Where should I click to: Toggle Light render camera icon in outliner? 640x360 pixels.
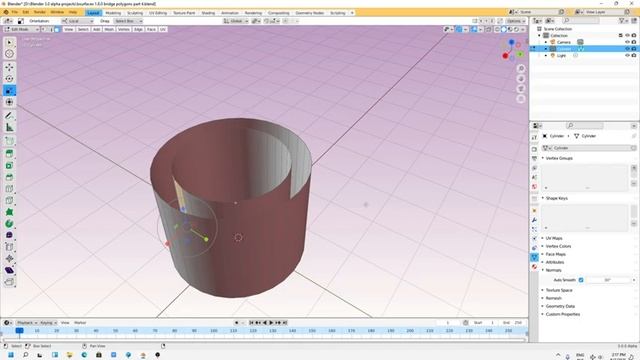pyautogui.click(x=634, y=56)
